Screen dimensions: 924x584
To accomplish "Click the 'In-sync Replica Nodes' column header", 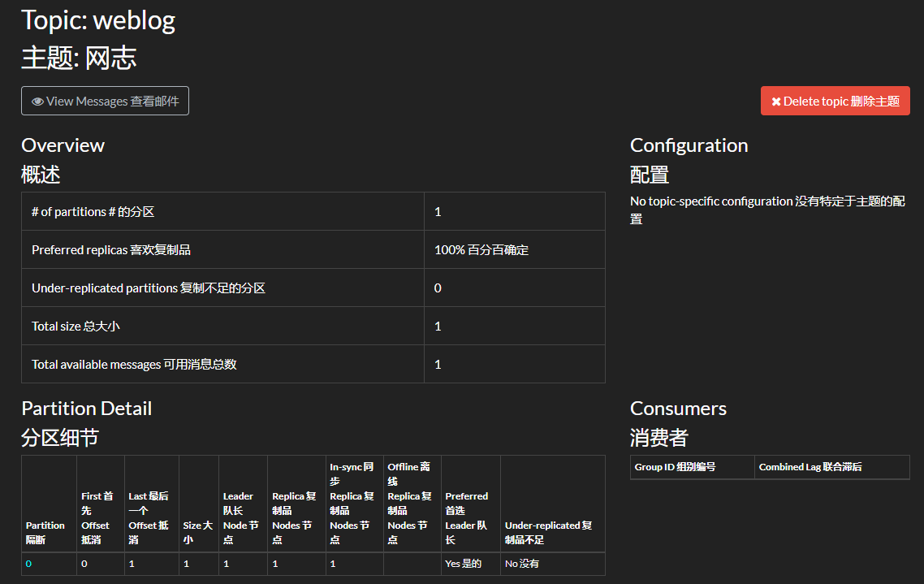I will click(352, 503).
